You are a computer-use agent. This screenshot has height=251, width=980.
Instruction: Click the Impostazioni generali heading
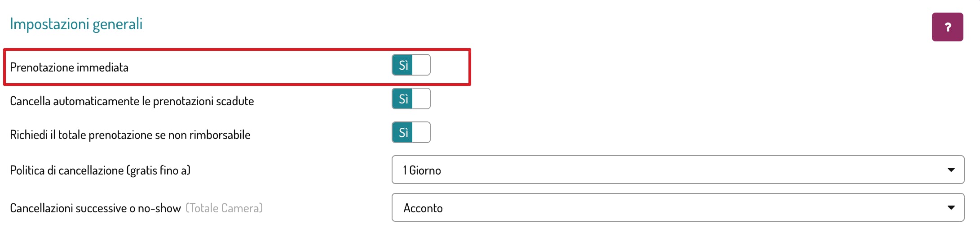(76, 24)
